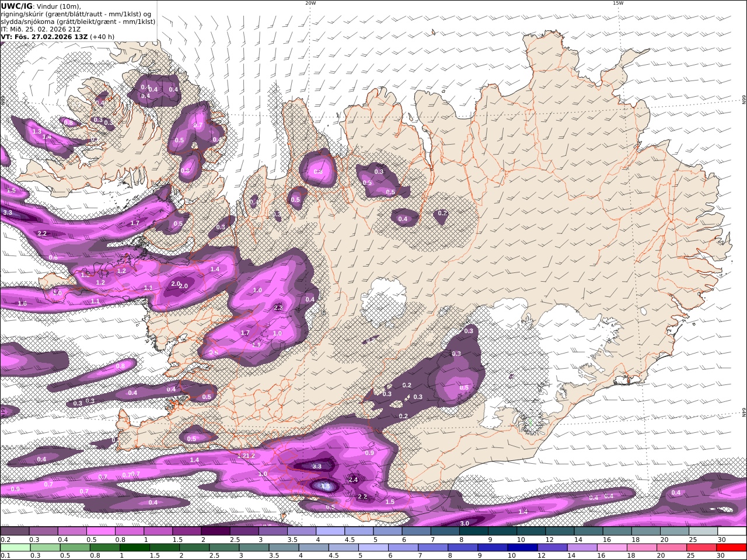Click the '15W' longitude label

pos(617,3)
